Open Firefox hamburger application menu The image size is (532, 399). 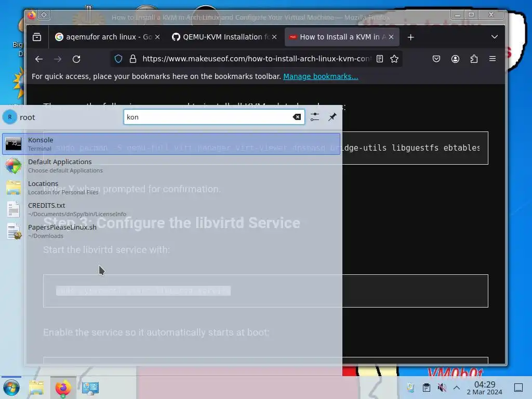(x=493, y=59)
